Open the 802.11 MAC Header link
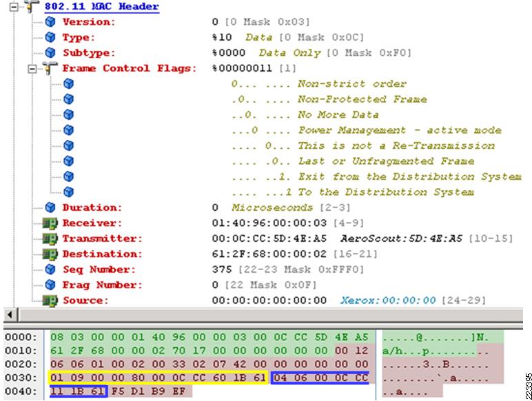532x401 pixels. tap(102, 6)
